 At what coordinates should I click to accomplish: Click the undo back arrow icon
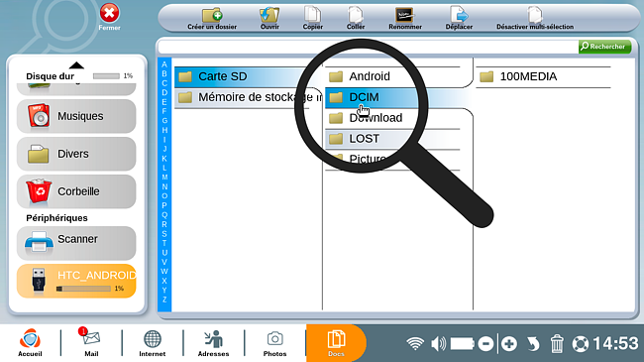533,343
